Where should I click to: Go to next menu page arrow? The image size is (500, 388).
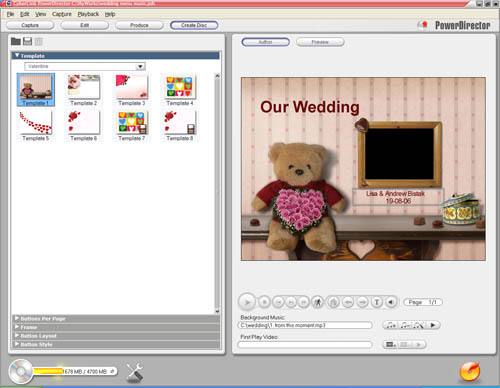[362, 302]
